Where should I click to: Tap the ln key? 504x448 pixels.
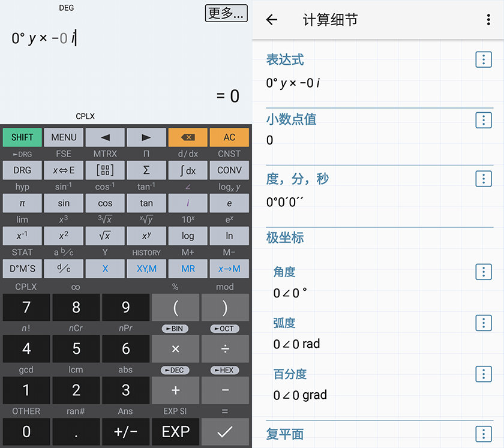[229, 236]
